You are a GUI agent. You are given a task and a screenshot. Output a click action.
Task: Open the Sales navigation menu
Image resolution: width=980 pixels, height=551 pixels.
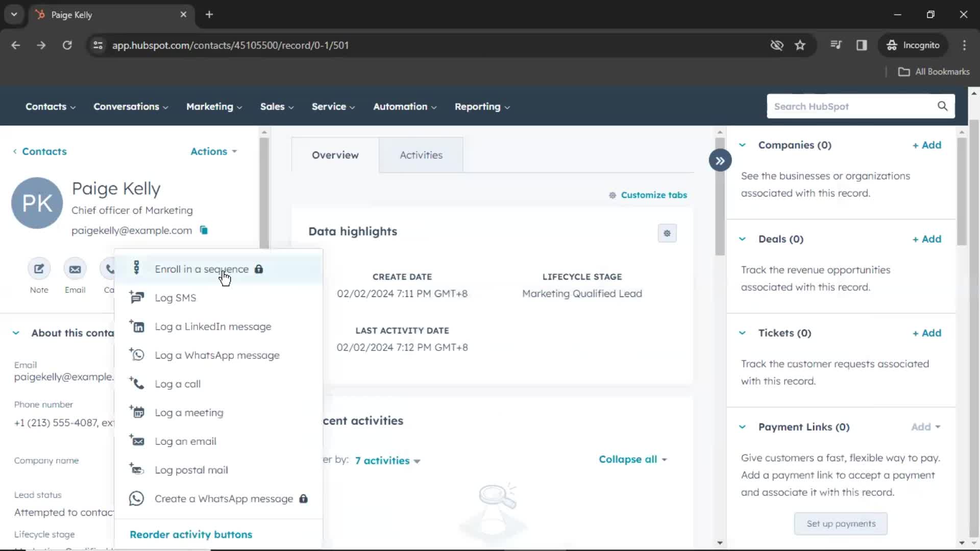[x=277, y=107]
